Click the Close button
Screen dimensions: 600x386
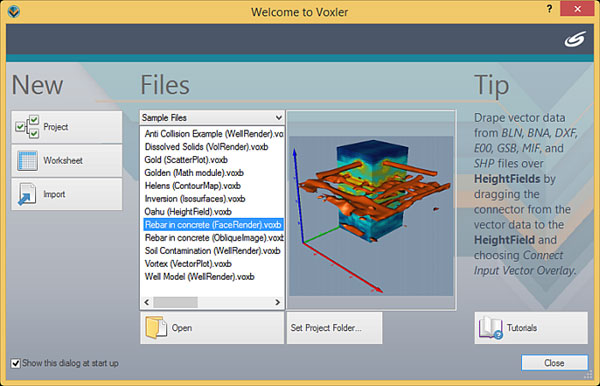tap(554, 363)
